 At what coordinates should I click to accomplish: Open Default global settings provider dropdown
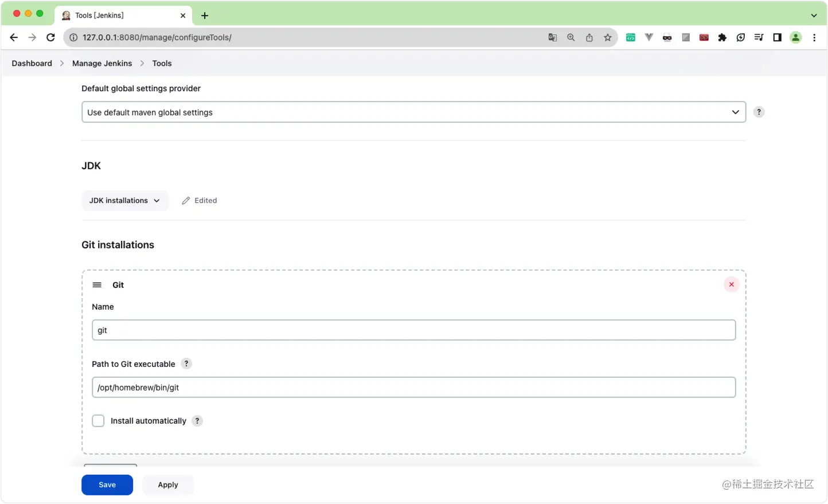click(x=413, y=112)
